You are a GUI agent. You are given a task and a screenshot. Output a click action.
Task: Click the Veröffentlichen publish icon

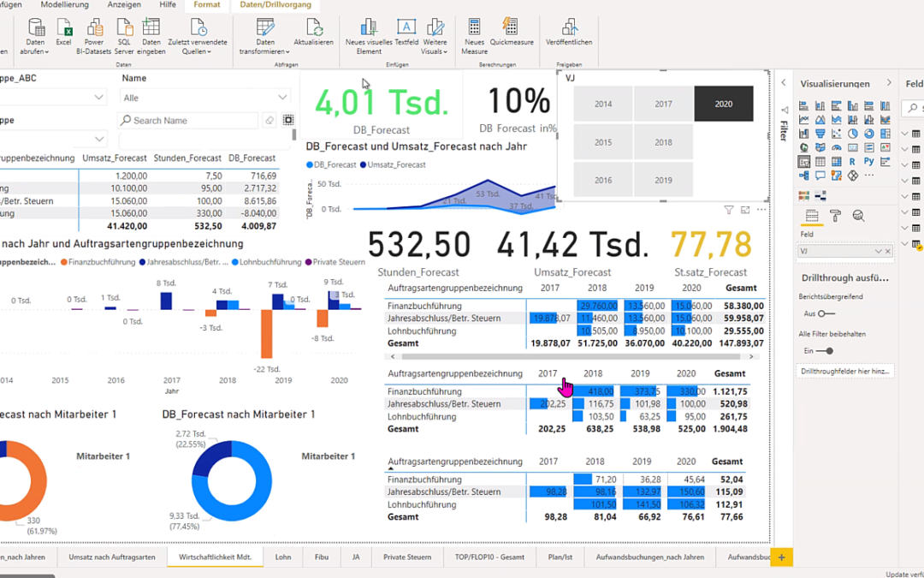pos(569,32)
